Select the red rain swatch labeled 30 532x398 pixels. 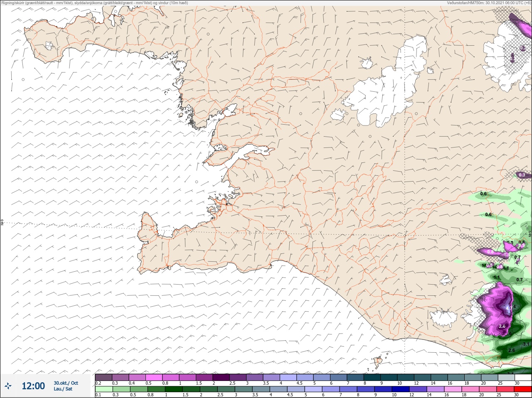pyautogui.click(x=523, y=389)
